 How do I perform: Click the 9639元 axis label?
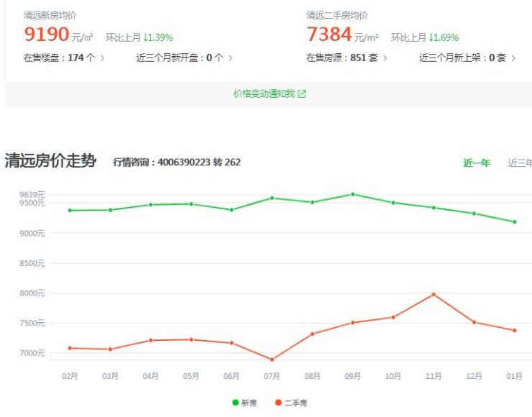[x=32, y=195]
